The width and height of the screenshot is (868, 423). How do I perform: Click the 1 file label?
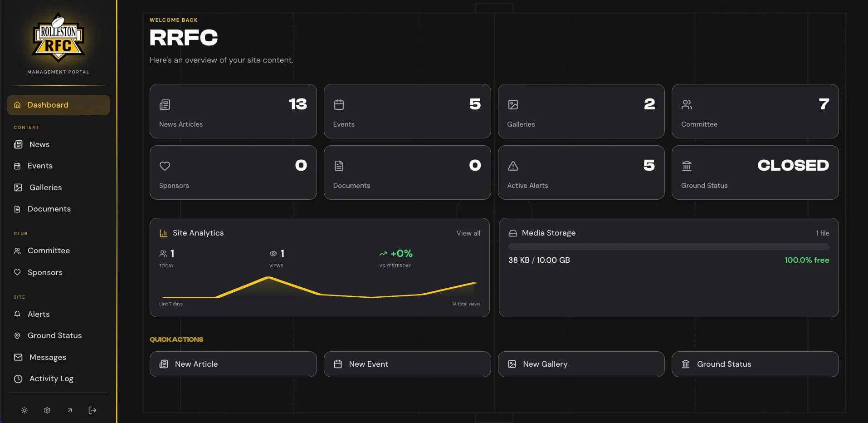(823, 233)
